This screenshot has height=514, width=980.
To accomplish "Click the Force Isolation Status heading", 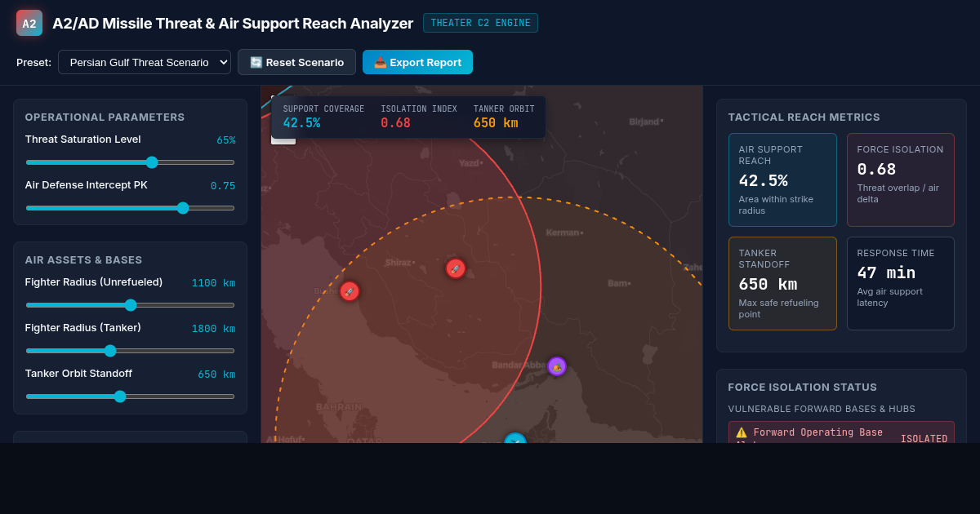I will (x=802, y=387).
